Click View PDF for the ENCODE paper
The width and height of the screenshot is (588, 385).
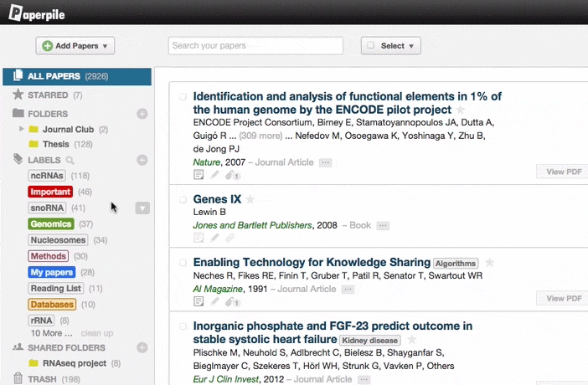(x=562, y=172)
